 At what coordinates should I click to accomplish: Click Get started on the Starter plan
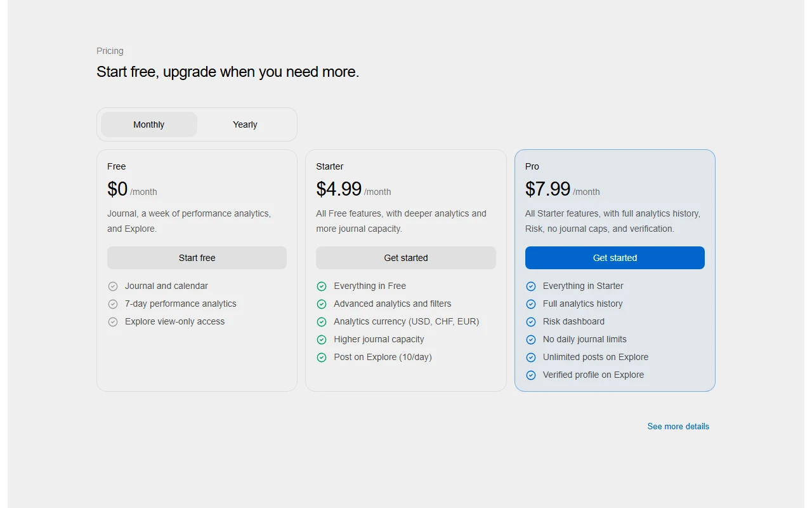click(x=406, y=258)
